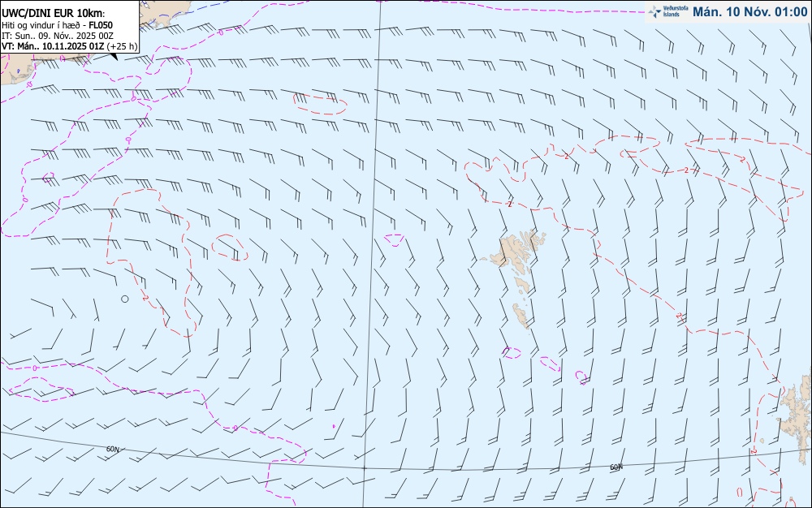Click the 'UWC/DINI EUR 10km:' title
The height and width of the screenshot is (508, 812).
click(54, 14)
